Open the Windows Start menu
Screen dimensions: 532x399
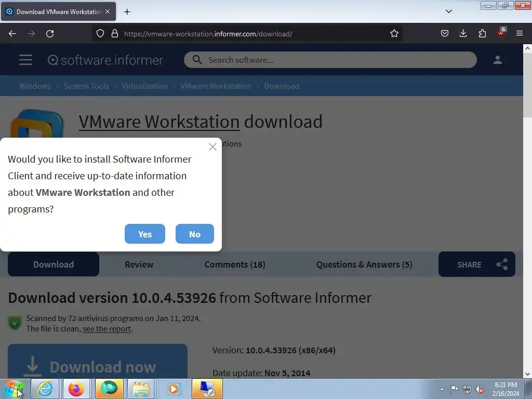14,389
